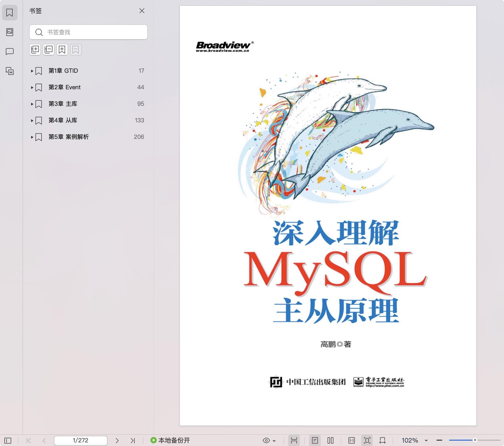Click bookmark icon beside 第1章 GTID
Viewport: 504px width, 446px height.
click(39, 71)
